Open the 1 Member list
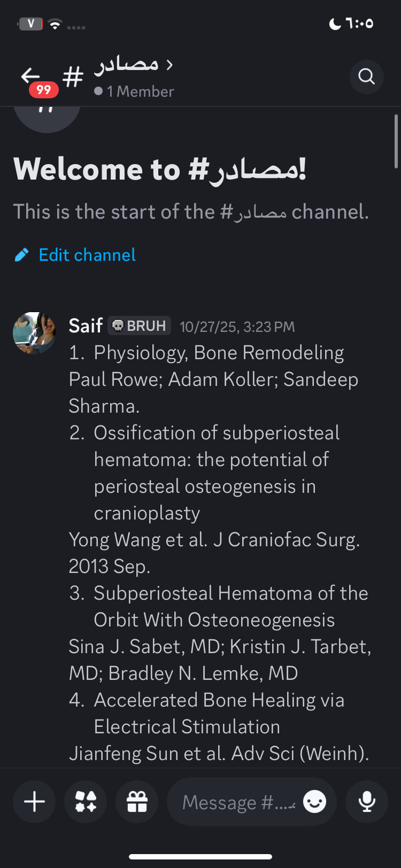The width and height of the screenshot is (401, 868). pyautogui.click(x=135, y=91)
